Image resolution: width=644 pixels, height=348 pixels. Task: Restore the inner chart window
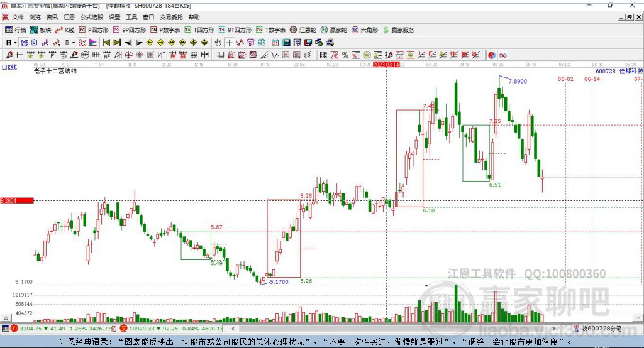click(630, 17)
